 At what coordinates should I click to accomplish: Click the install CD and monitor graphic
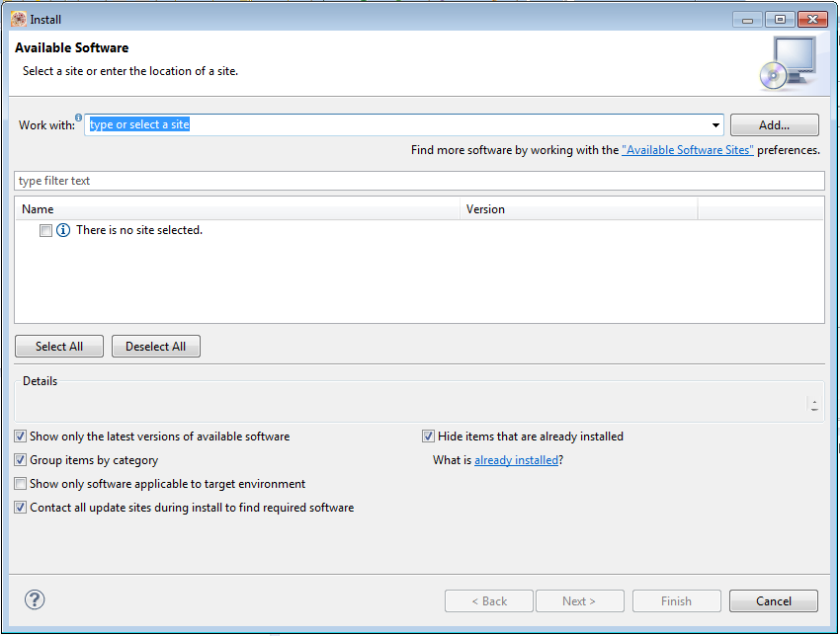[787, 61]
